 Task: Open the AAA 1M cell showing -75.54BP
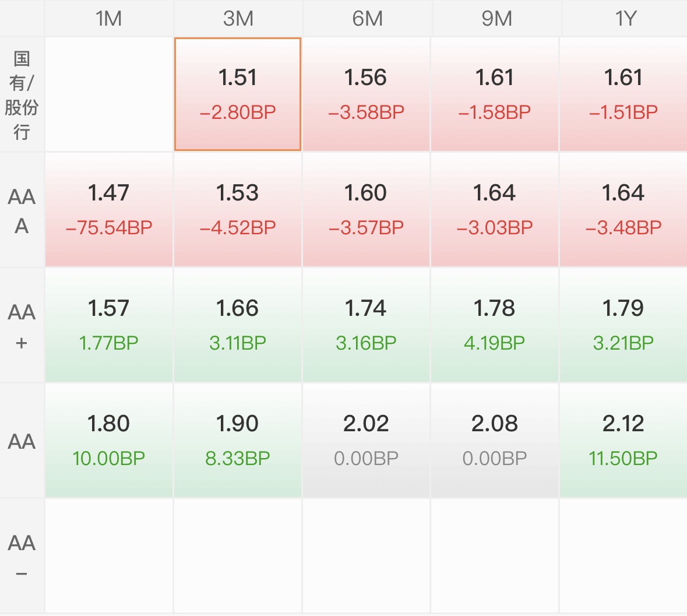[108, 210]
